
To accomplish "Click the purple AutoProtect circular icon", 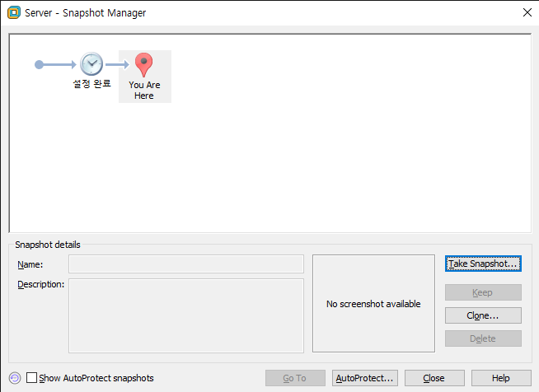I will [x=15, y=378].
